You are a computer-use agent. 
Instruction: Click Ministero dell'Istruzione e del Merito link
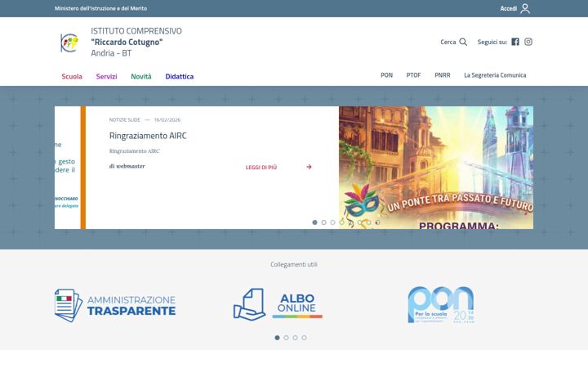(100, 8)
